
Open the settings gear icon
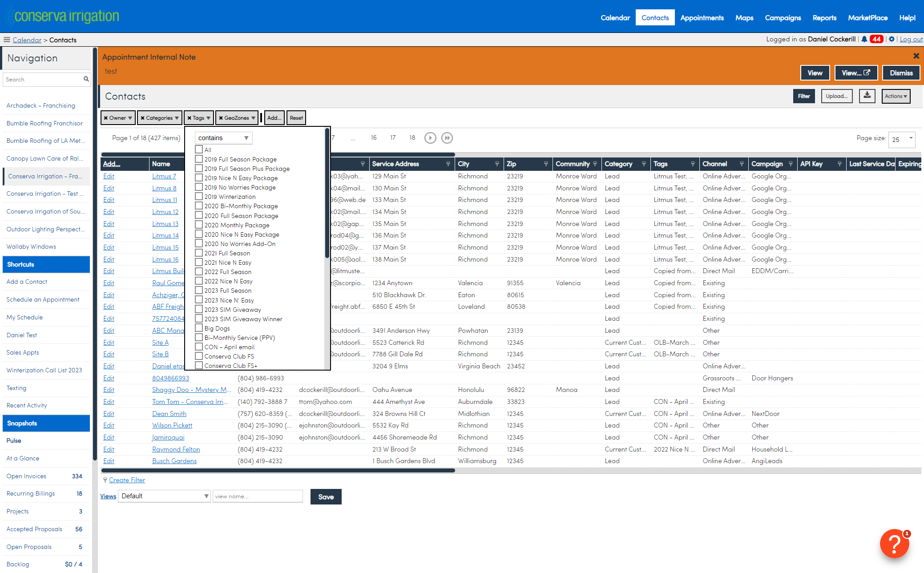click(x=892, y=39)
